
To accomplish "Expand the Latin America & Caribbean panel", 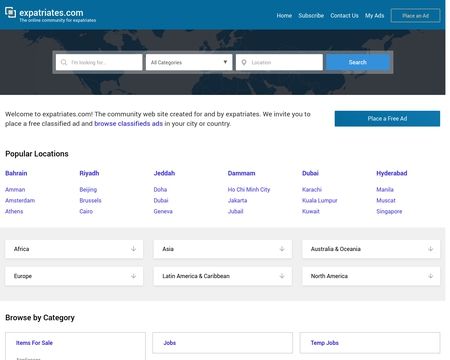I will (223, 276).
